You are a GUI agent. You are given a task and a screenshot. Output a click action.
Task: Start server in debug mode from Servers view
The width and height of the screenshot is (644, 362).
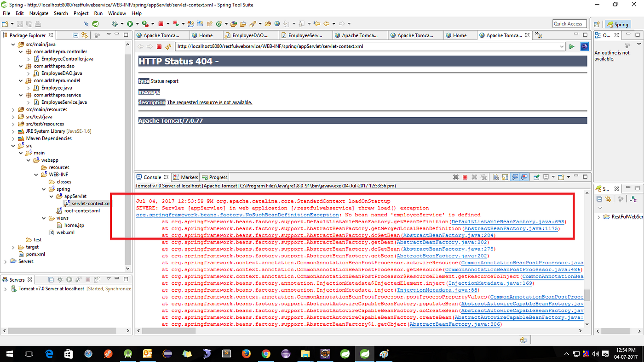point(60,279)
